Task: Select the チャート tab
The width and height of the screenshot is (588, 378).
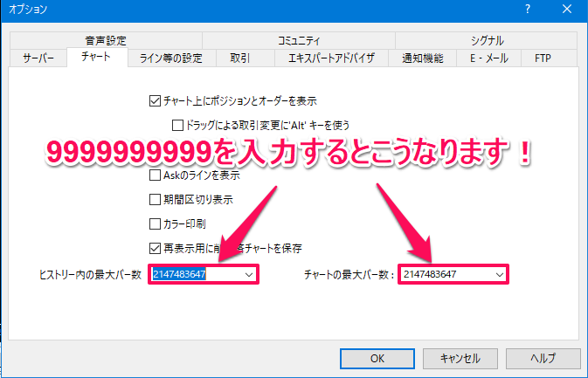Action: coord(97,57)
